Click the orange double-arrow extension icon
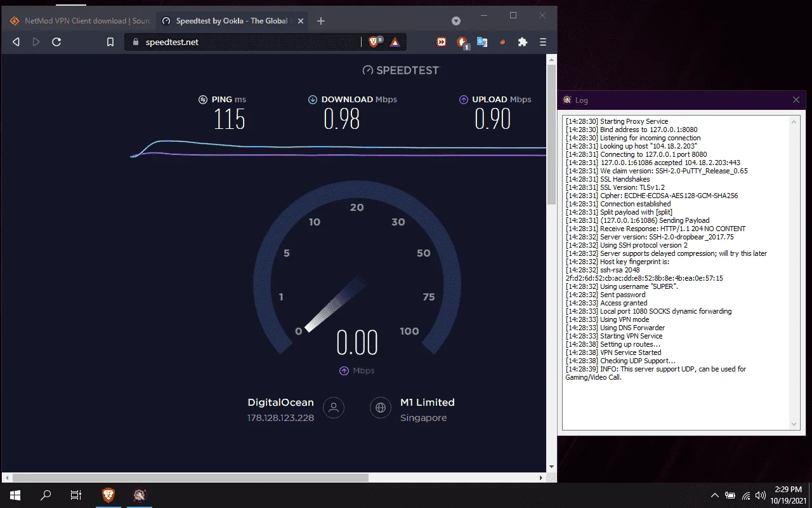The width and height of the screenshot is (812, 508). (442, 42)
